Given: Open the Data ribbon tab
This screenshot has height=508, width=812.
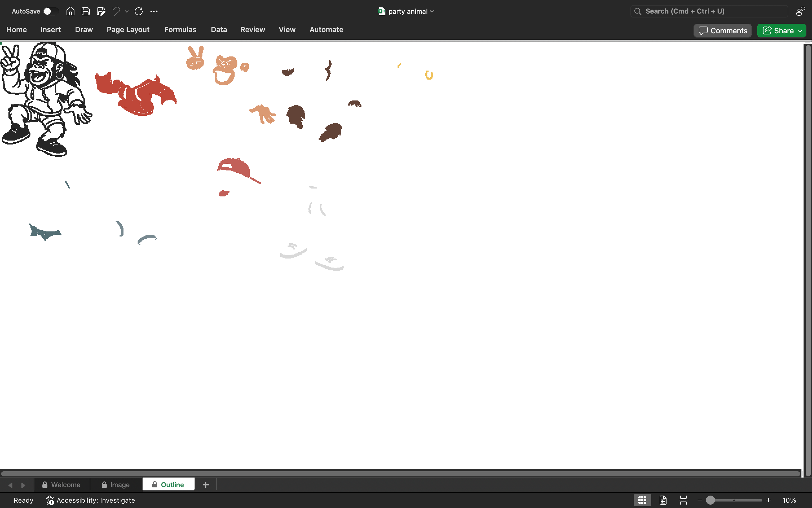Looking at the screenshot, I should [x=219, y=30].
